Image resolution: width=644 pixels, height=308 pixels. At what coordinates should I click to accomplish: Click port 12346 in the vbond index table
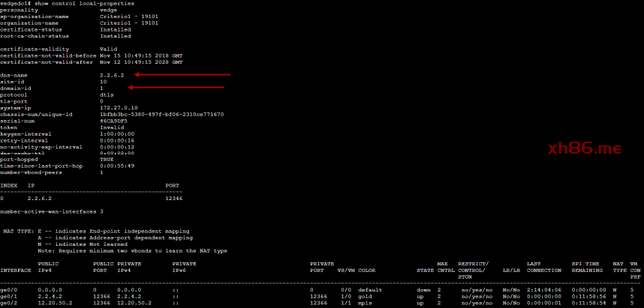173,199
